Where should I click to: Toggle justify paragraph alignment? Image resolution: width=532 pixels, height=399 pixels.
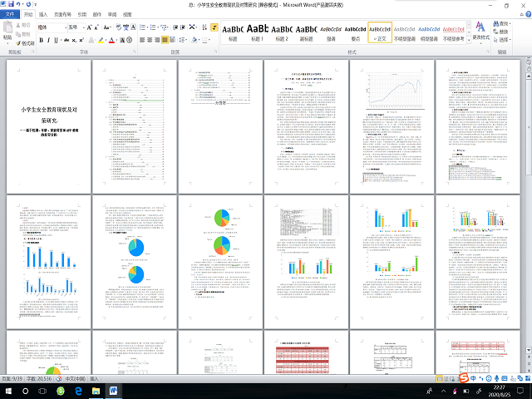tap(165, 39)
